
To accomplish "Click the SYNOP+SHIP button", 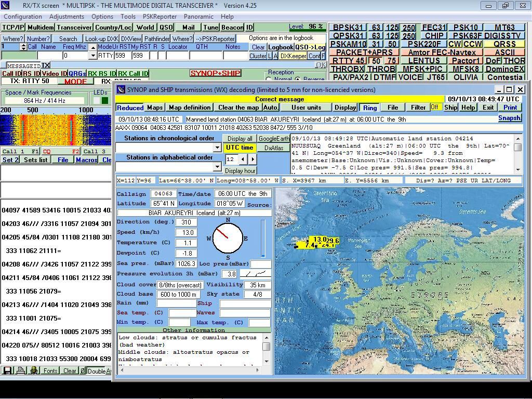I will tap(216, 73).
